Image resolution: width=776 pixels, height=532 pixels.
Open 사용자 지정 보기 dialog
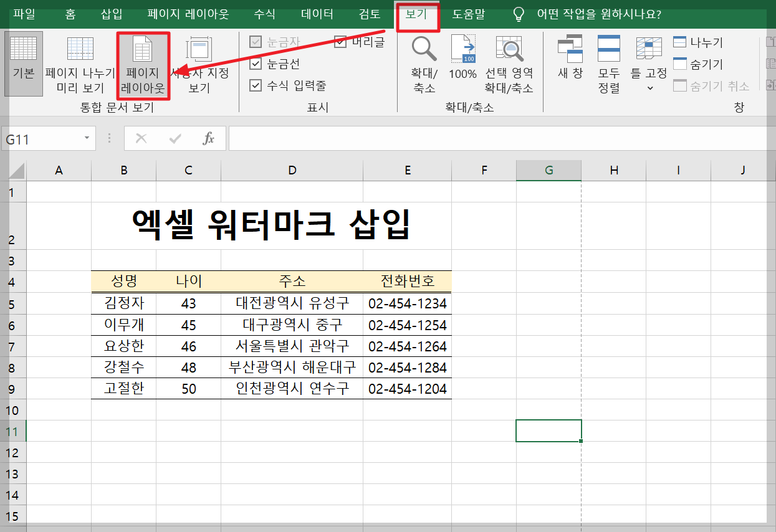tap(198, 62)
